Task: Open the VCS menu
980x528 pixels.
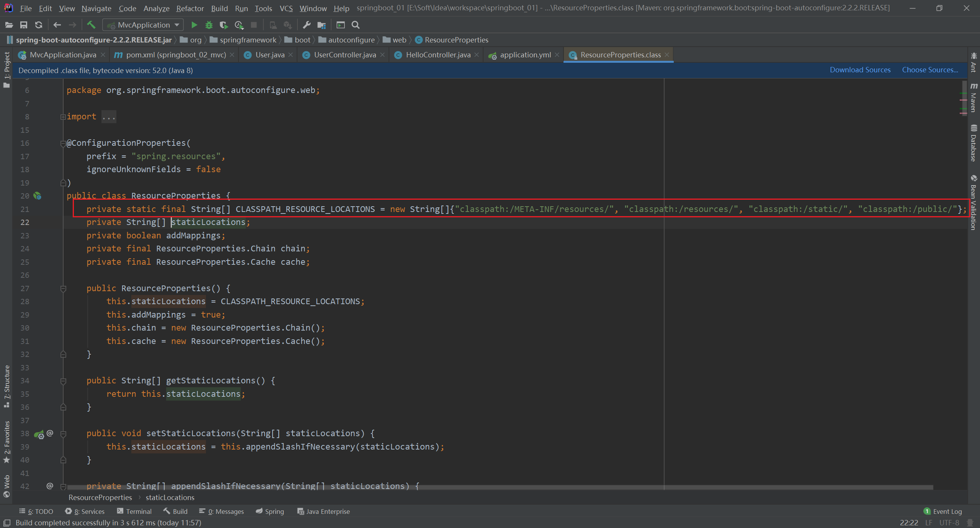Action: pyautogui.click(x=286, y=8)
